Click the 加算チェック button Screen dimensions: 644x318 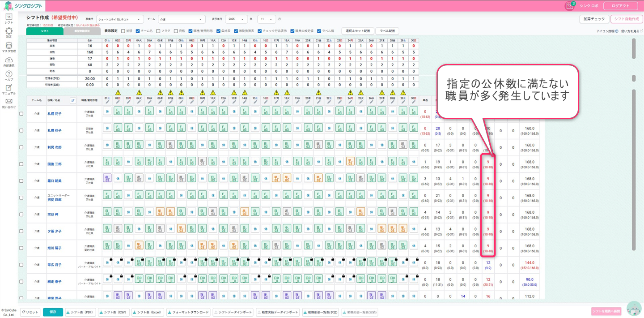click(x=593, y=19)
